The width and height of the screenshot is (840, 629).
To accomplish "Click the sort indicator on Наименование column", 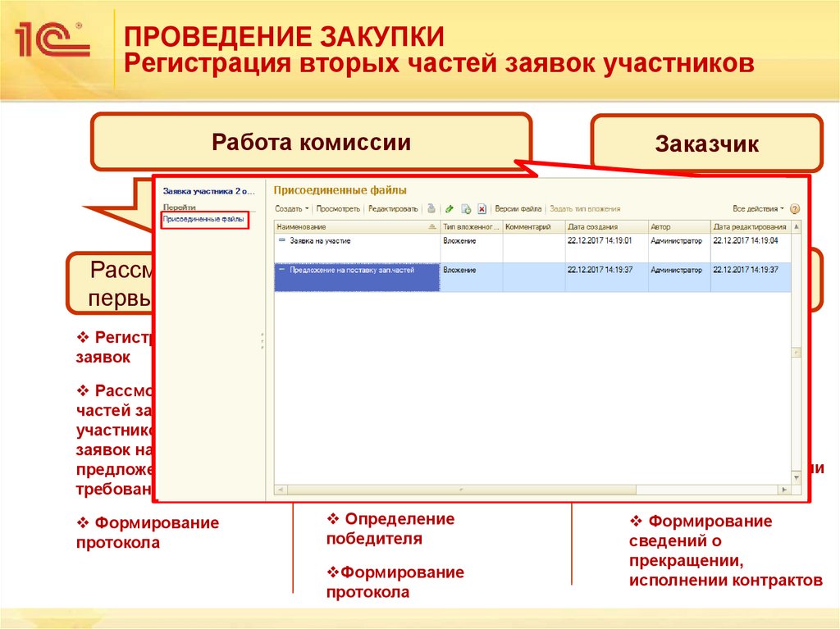I will (431, 226).
